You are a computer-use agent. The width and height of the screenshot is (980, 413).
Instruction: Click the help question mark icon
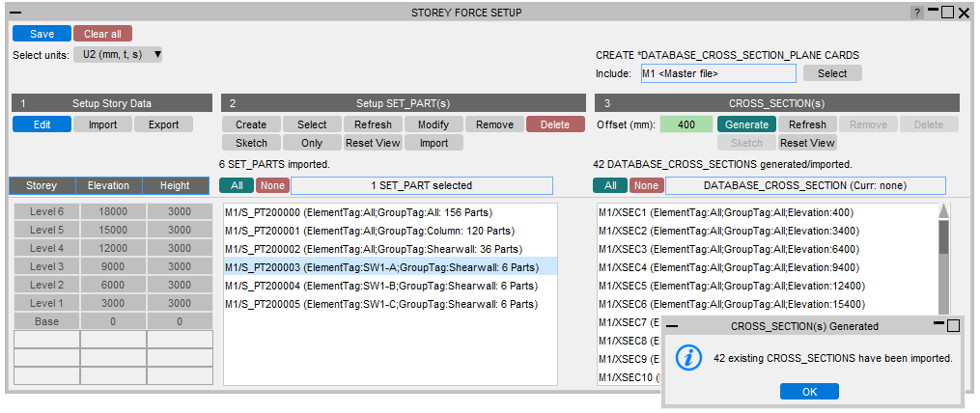916,13
